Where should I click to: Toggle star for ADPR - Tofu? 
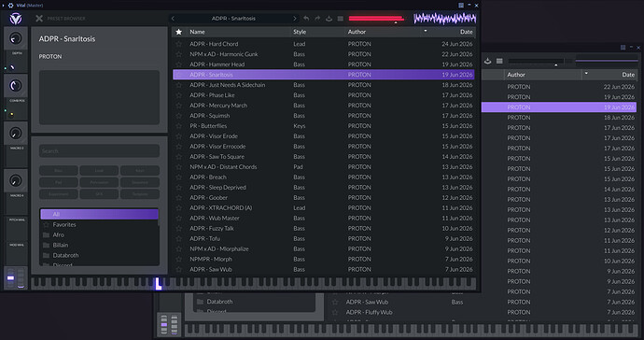178,238
